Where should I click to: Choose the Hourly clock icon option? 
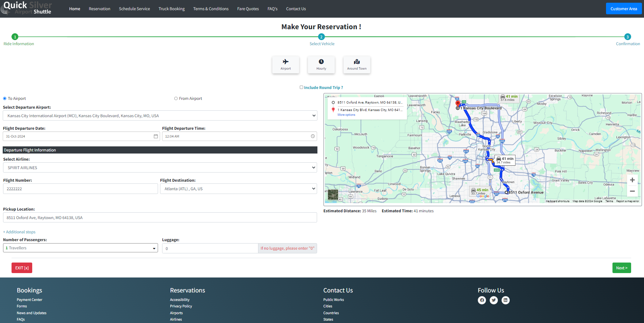[321, 65]
